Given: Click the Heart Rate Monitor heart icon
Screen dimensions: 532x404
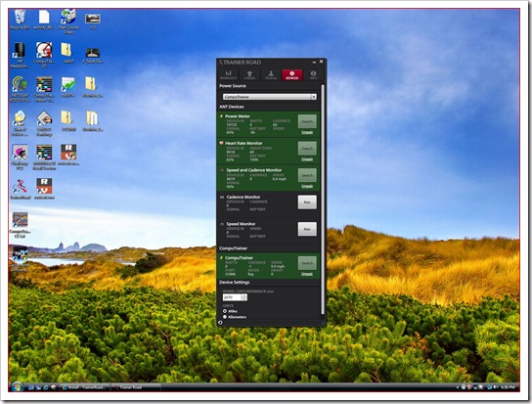Looking at the screenshot, I should click(x=222, y=143).
